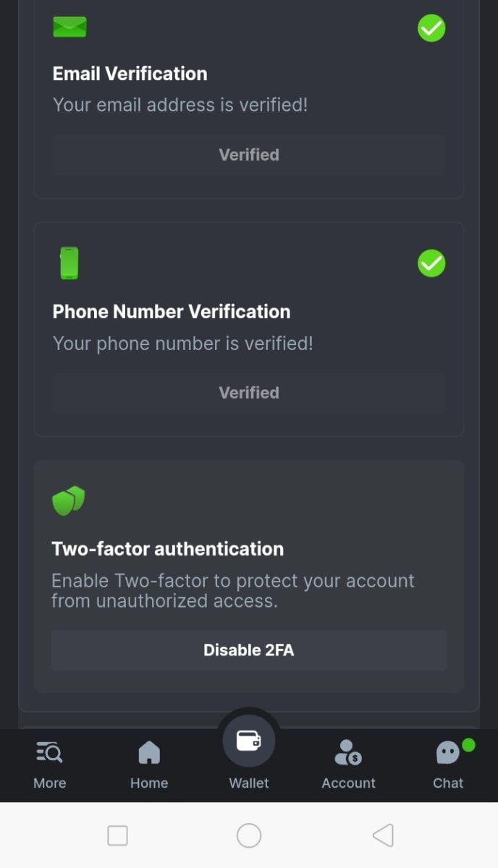Open Account profile icon
This screenshot has width=498, height=868.
[348, 753]
